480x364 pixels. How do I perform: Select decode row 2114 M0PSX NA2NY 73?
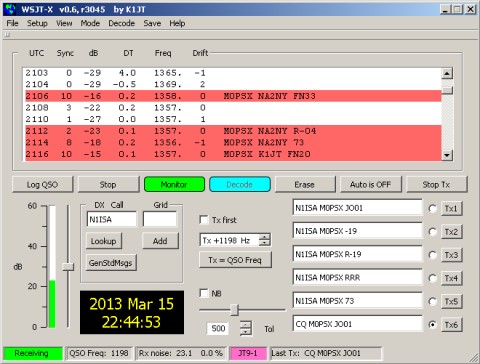coord(233,143)
